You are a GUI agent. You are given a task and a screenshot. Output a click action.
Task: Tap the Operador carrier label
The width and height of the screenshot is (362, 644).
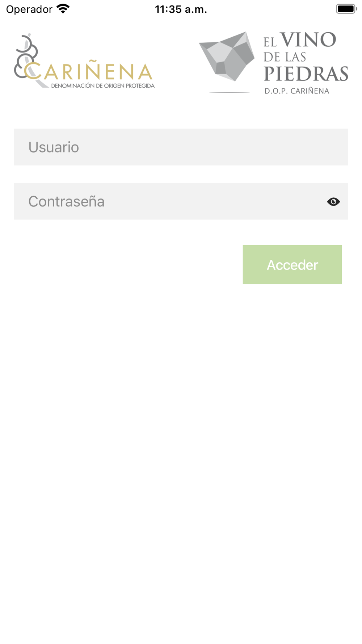click(29, 9)
